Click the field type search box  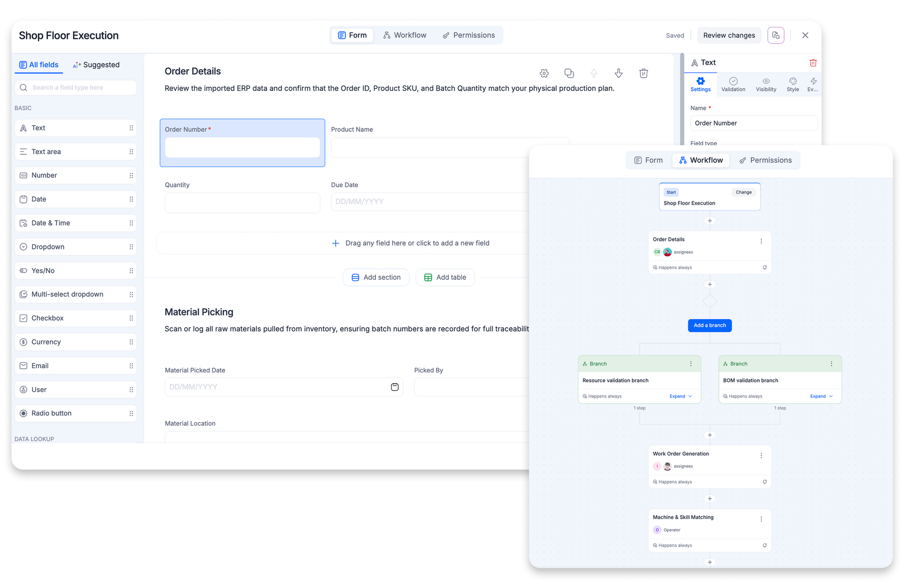tap(76, 87)
